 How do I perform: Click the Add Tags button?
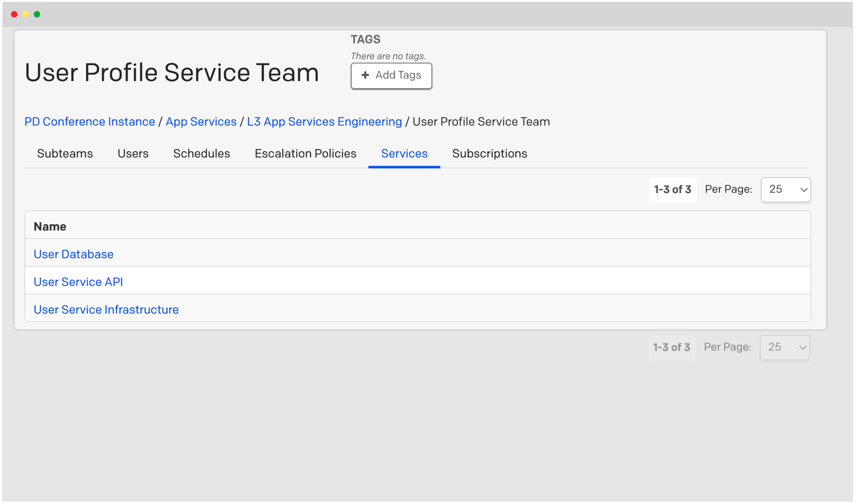pyautogui.click(x=391, y=75)
